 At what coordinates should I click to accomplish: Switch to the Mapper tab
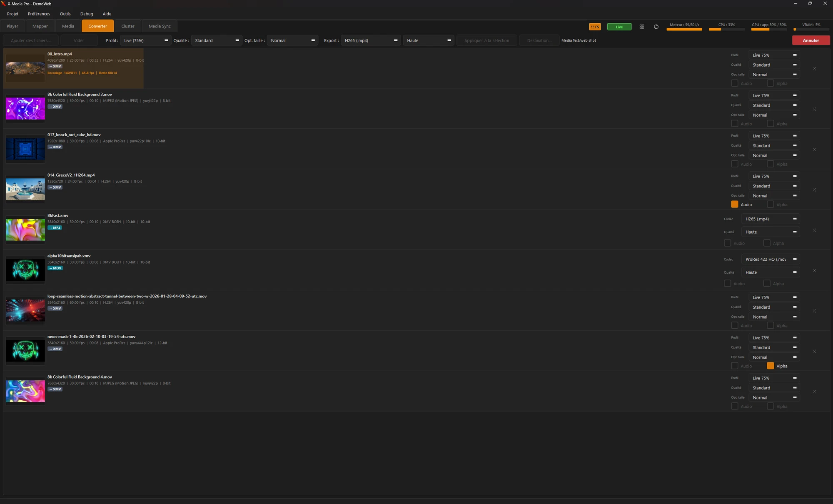[x=40, y=26]
